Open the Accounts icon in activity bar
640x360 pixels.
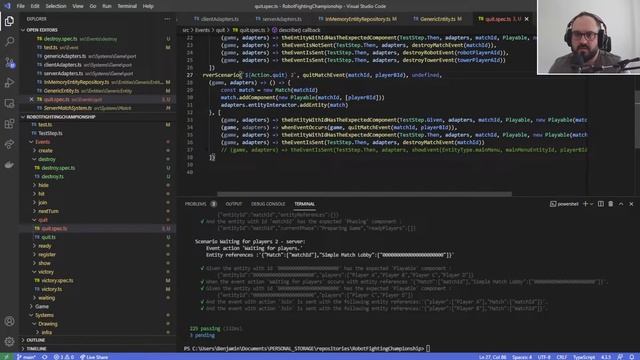(9, 321)
